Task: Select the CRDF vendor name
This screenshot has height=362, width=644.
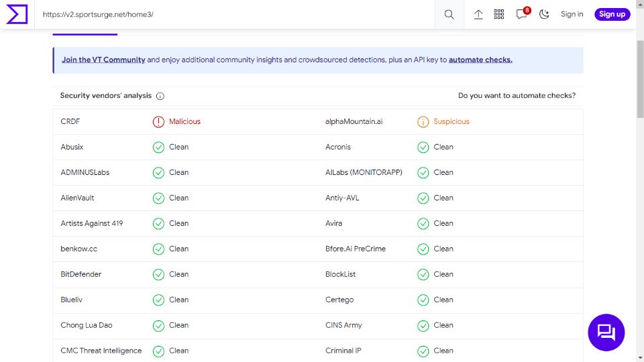Action: coord(70,121)
